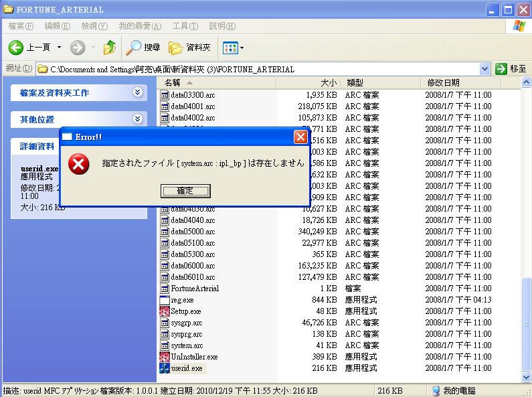Open the 工具(T) menu
532x397 pixels.
[185, 26]
